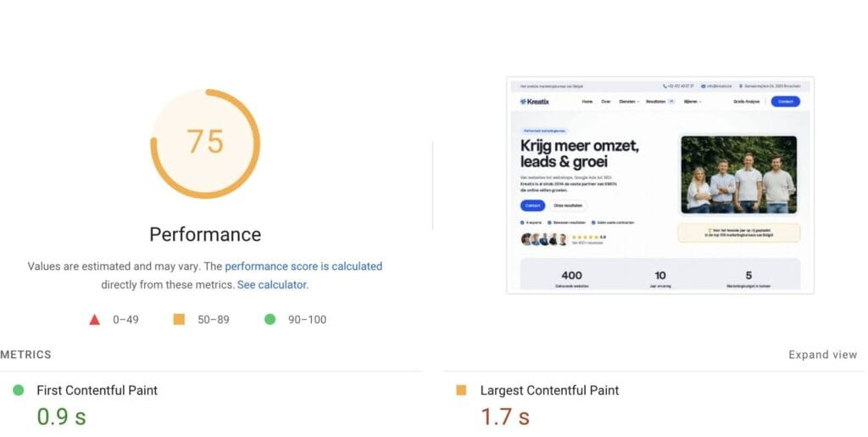
Task: Click the 75 performance score gauge
Action: pos(205,143)
